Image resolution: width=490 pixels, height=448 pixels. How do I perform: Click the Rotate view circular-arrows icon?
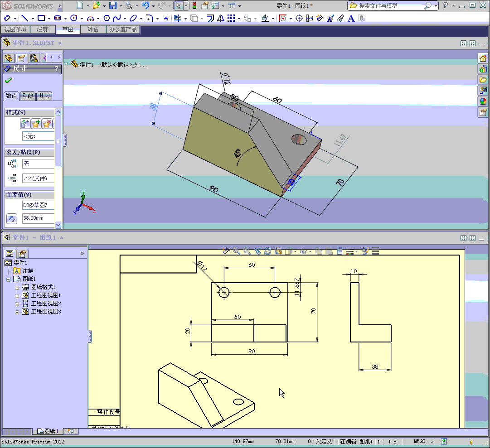pos(267,251)
